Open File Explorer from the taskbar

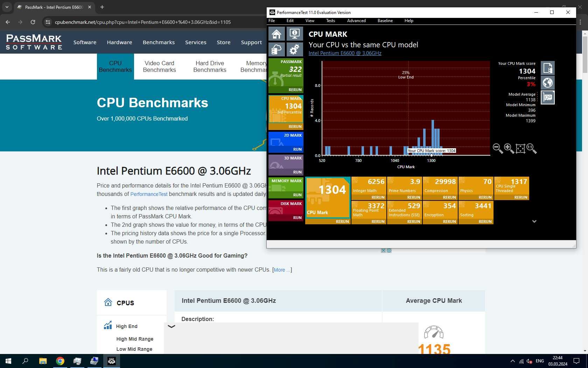point(43,361)
